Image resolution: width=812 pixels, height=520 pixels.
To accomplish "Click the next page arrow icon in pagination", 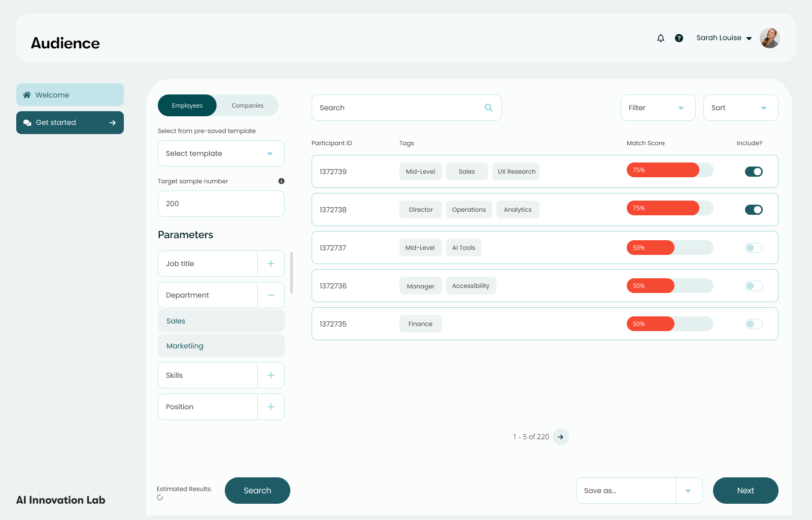I will pyautogui.click(x=560, y=436).
